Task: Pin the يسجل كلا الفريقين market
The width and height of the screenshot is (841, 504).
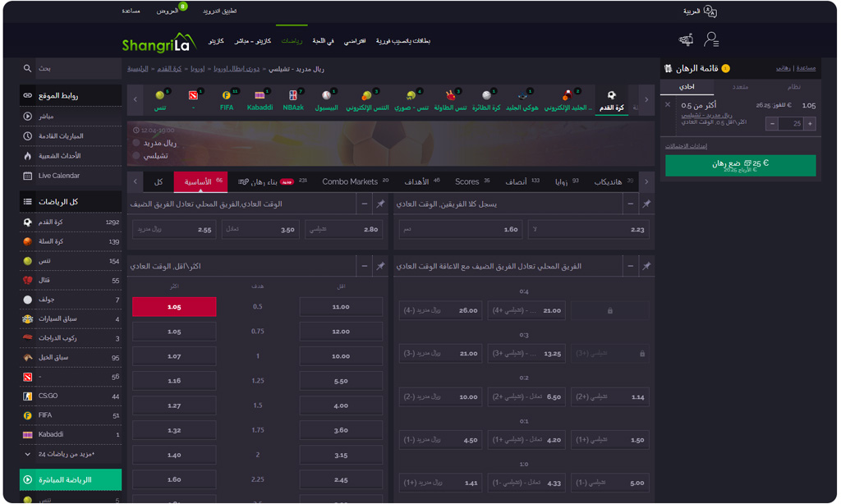Action: 646,204
